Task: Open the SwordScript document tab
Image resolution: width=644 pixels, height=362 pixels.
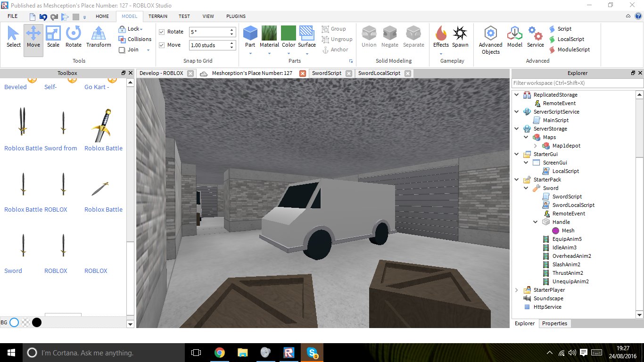Action: 327,73
